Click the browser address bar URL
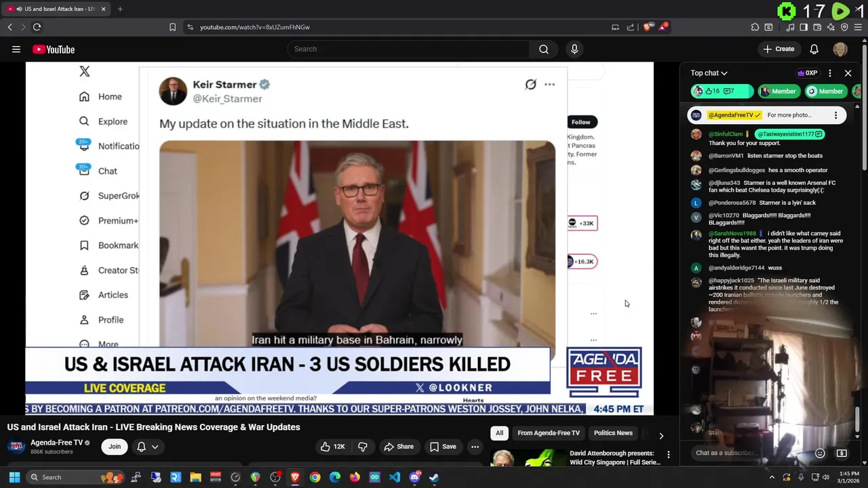This screenshot has width=868, height=488. tap(254, 27)
